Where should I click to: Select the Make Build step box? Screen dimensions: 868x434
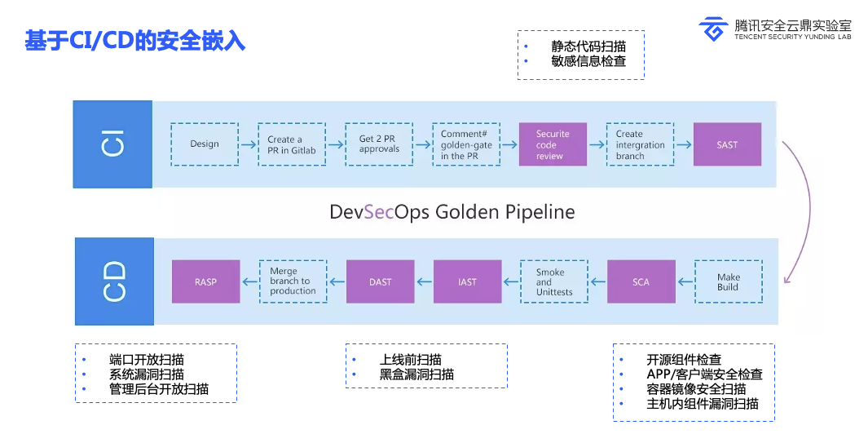click(728, 281)
